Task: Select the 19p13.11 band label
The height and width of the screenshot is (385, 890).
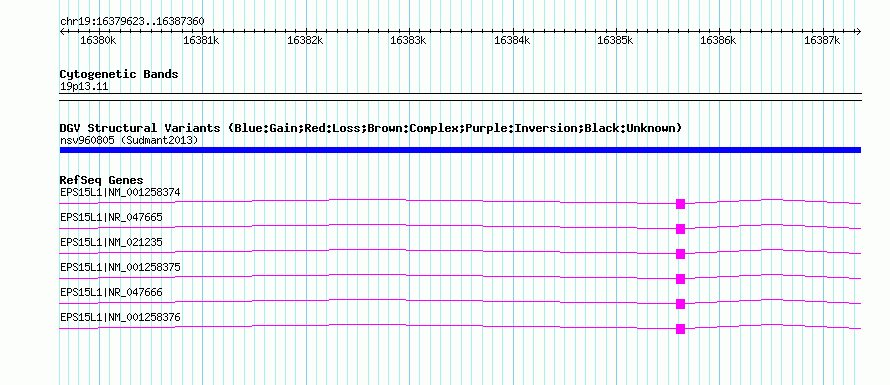Action: click(x=84, y=86)
